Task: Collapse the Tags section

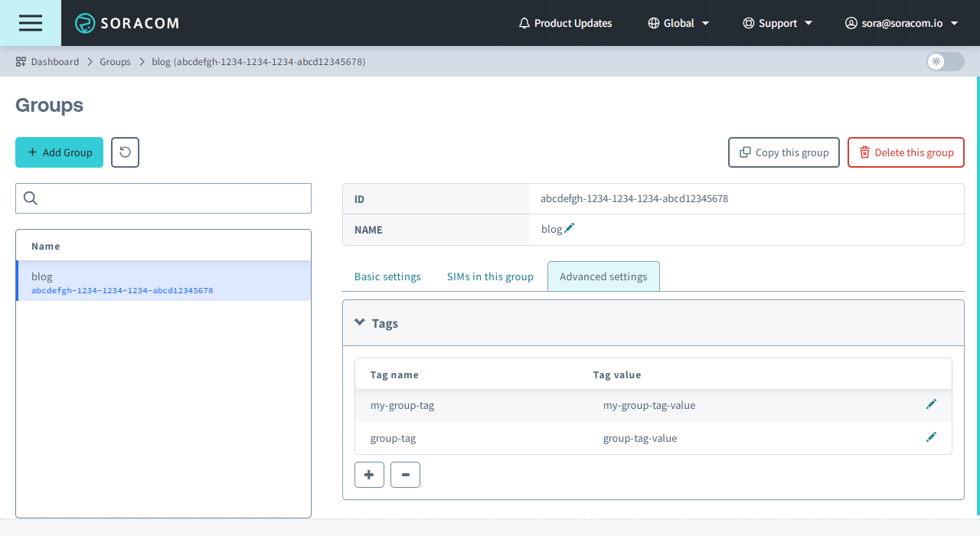Action: tap(360, 323)
